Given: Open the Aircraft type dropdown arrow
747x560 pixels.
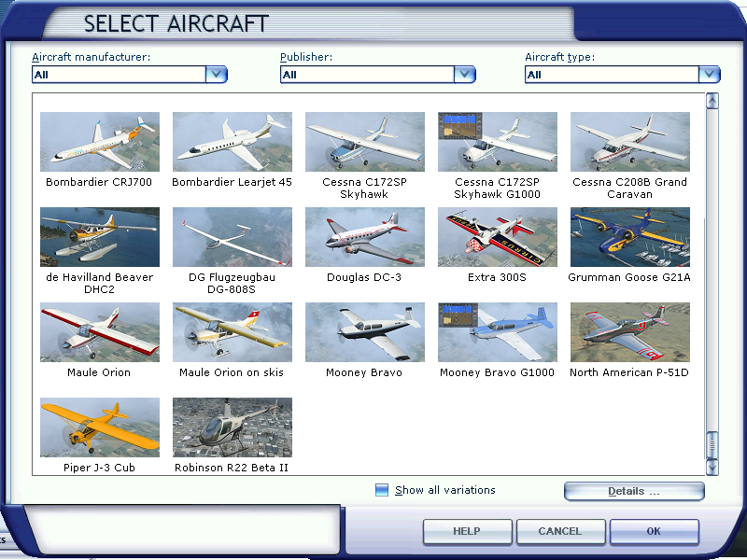Looking at the screenshot, I should [x=710, y=75].
